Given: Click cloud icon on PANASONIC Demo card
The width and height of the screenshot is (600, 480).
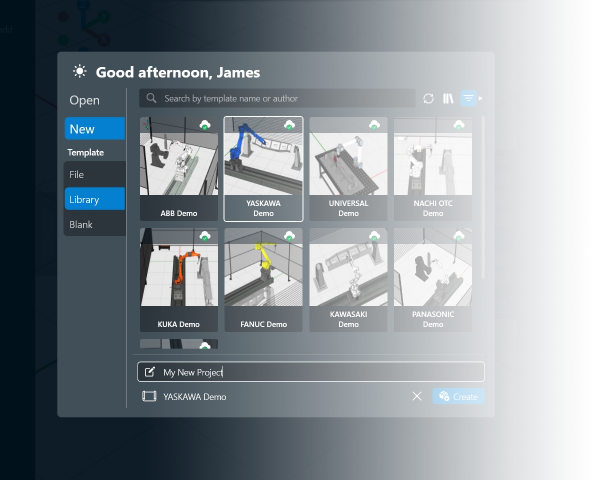Looking at the screenshot, I should click(459, 236).
